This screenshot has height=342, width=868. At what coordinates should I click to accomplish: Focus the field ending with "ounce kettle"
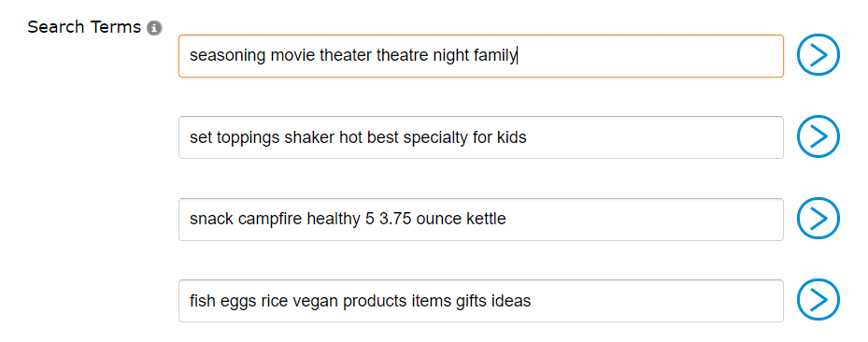click(481, 220)
